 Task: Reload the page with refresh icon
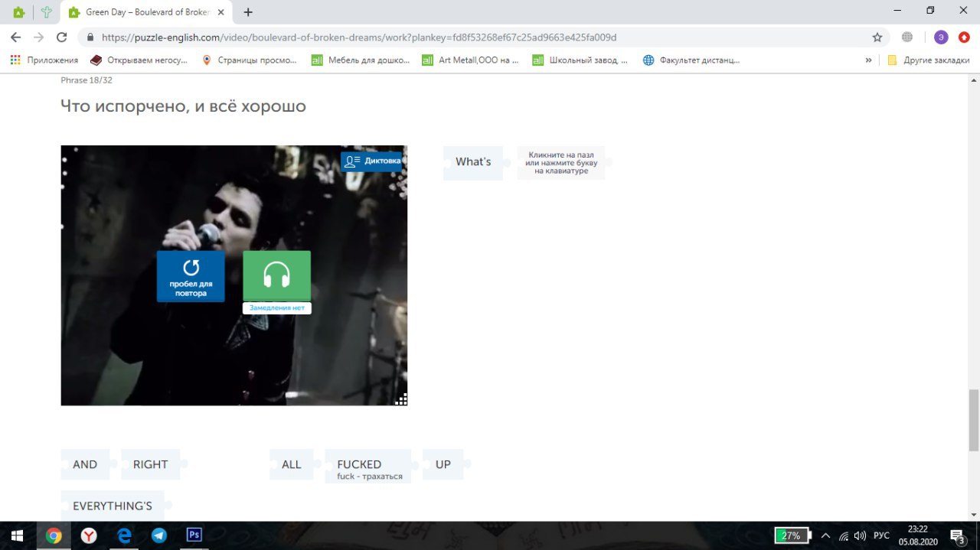[x=62, y=37]
